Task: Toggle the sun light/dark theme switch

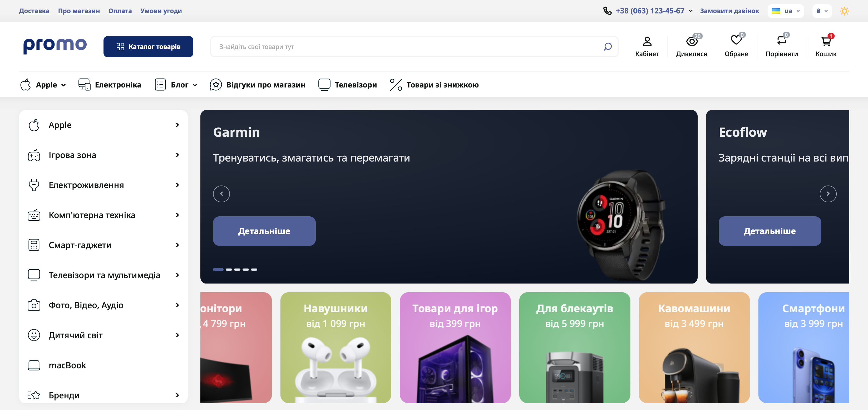Action: [x=844, y=11]
